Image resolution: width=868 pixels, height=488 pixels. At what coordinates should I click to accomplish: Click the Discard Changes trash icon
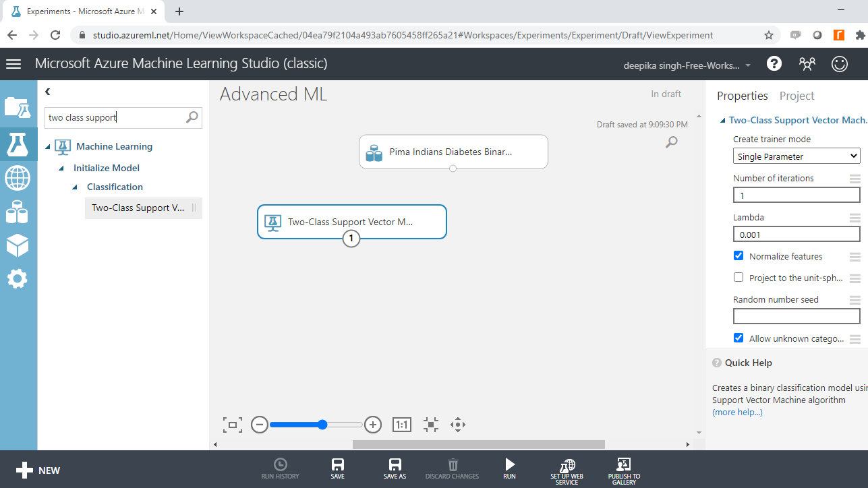pos(453,469)
